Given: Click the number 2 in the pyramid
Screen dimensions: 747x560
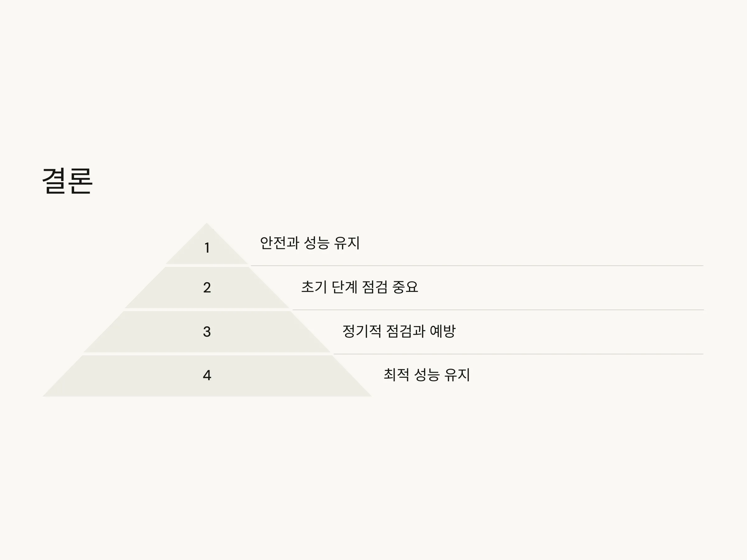Looking at the screenshot, I should pyautogui.click(x=207, y=287).
